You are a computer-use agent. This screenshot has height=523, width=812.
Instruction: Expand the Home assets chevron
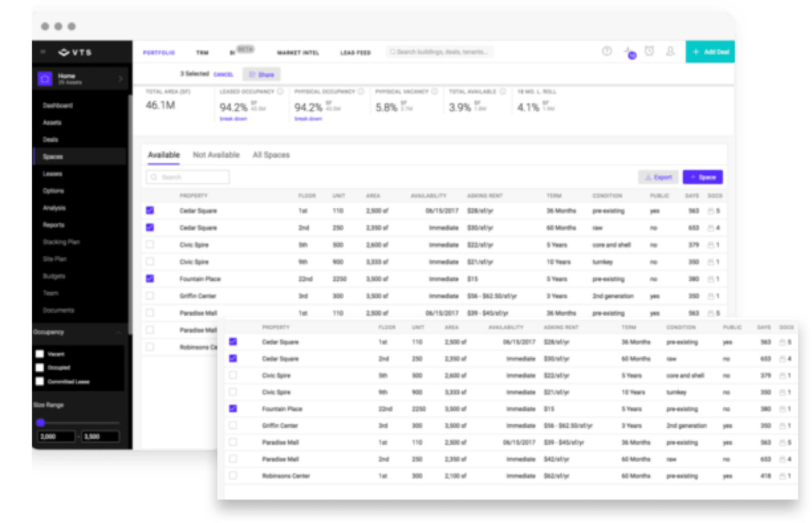click(120, 79)
